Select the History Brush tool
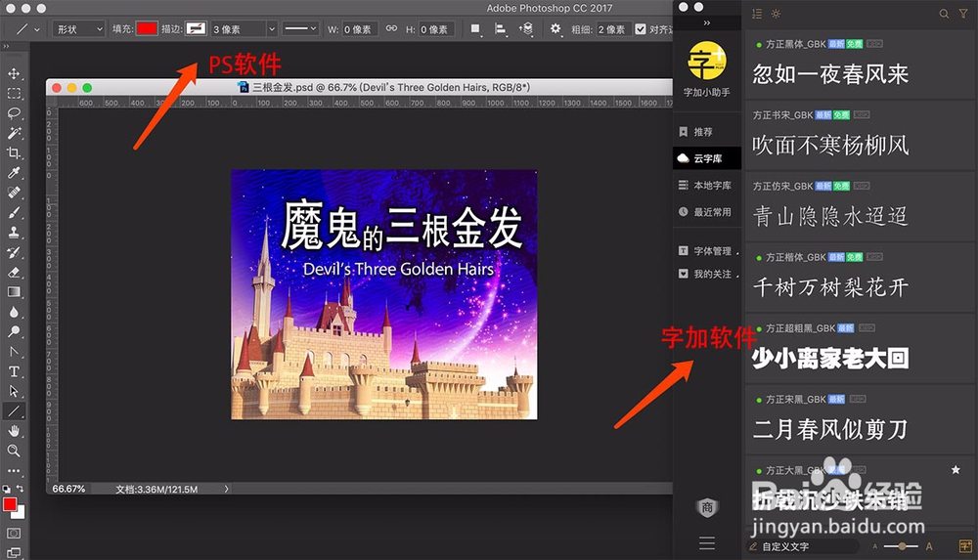This screenshot has height=560, width=978. (x=14, y=252)
